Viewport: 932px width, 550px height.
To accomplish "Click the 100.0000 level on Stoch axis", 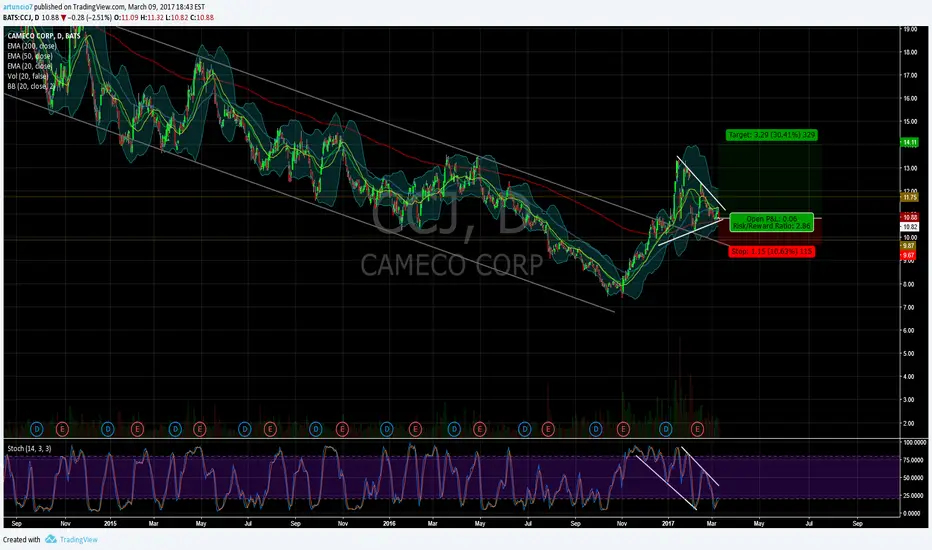I will point(915,443).
